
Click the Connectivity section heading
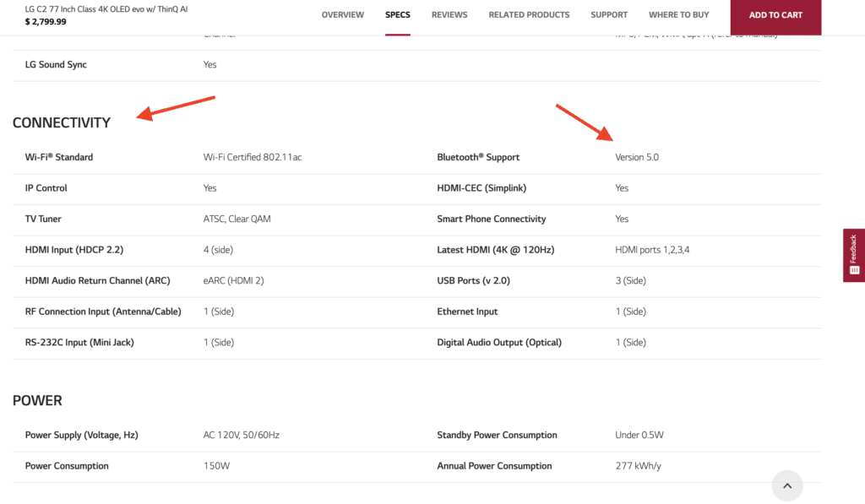click(62, 122)
